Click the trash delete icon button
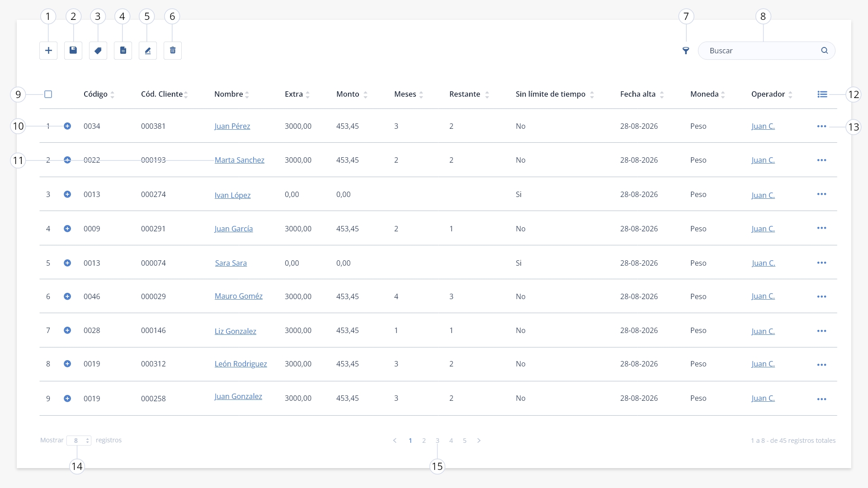Image resolution: width=868 pixels, height=488 pixels. click(173, 51)
